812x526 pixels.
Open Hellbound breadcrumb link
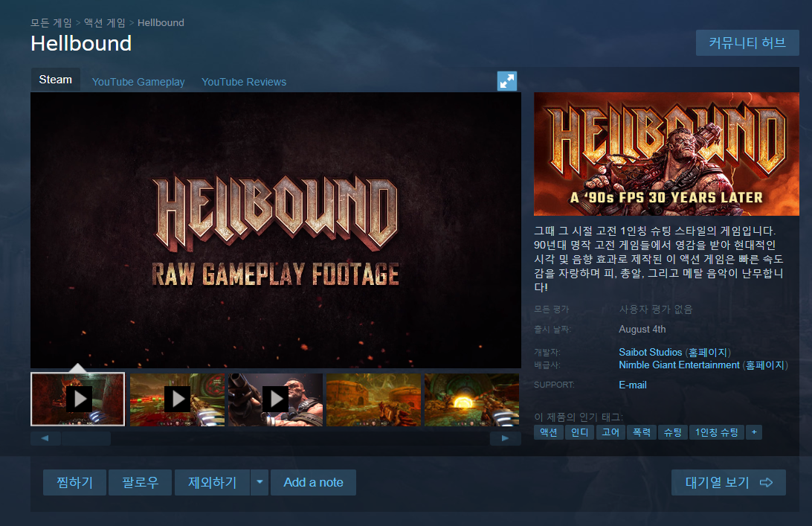(x=161, y=23)
